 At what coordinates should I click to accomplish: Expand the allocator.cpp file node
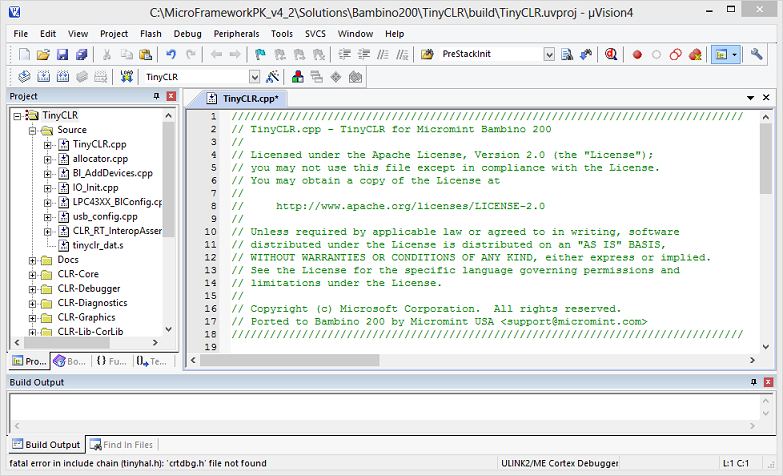47,160
